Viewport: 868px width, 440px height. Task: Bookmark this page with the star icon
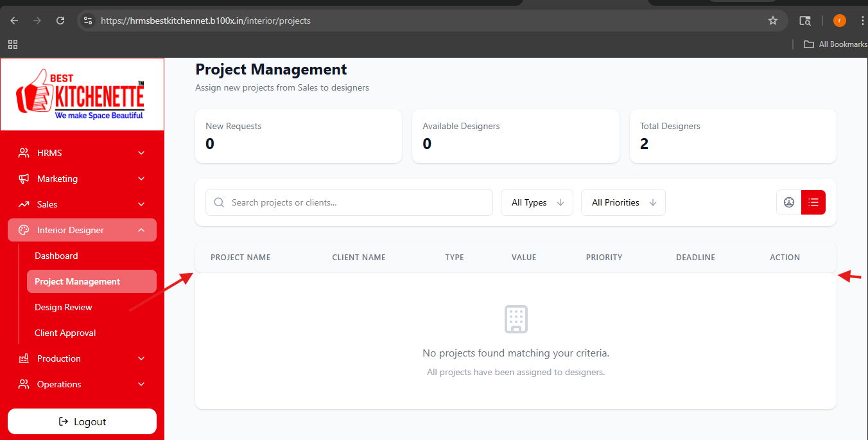773,21
